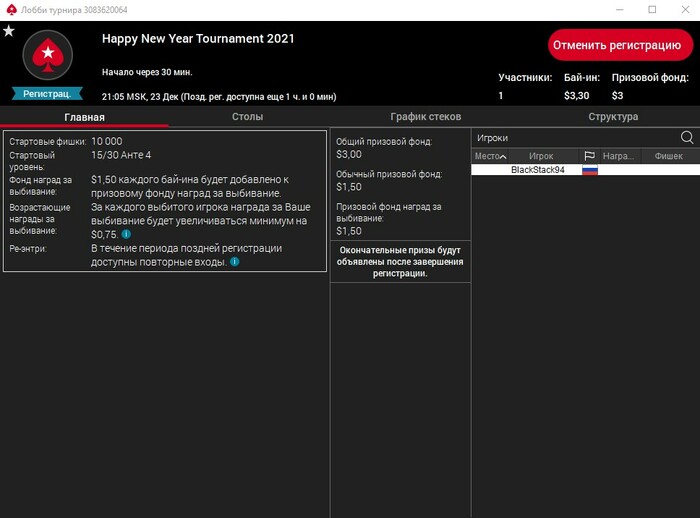Click starting chips value 10 000
Viewport: 700px width, 518px height.
[107, 141]
